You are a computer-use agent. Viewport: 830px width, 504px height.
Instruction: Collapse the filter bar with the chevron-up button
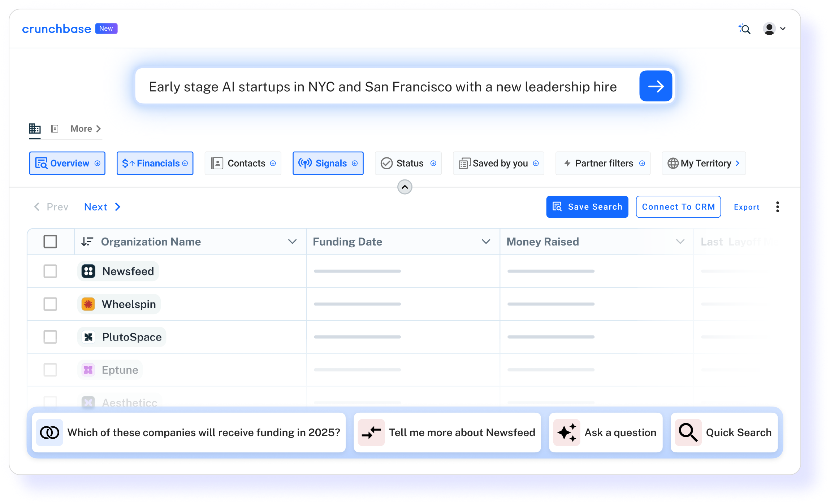pos(405,187)
